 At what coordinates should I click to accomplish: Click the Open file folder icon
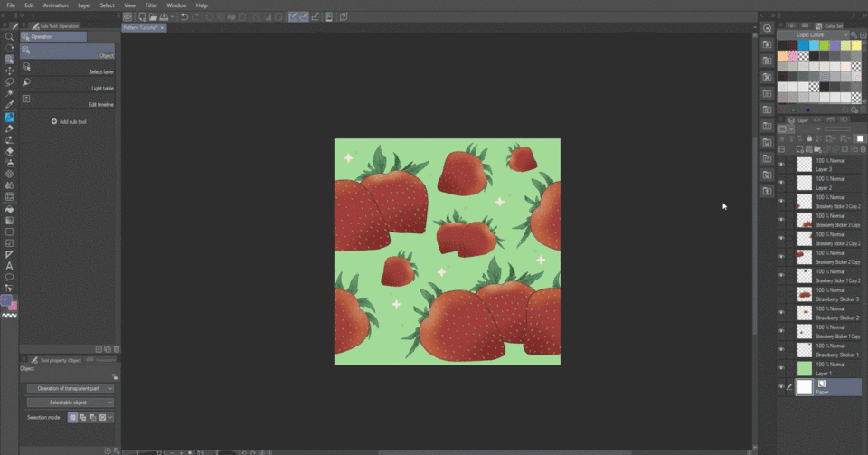[x=153, y=16]
